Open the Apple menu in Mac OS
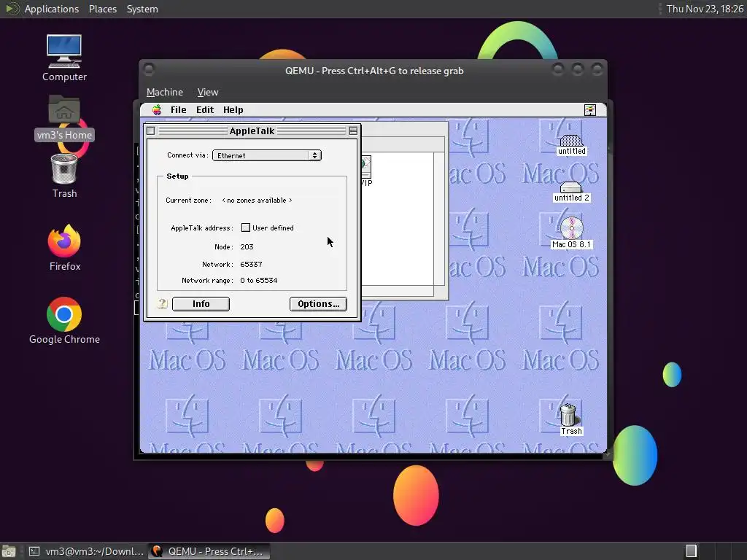This screenshot has width=747, height=560. [x=157, y=110]
